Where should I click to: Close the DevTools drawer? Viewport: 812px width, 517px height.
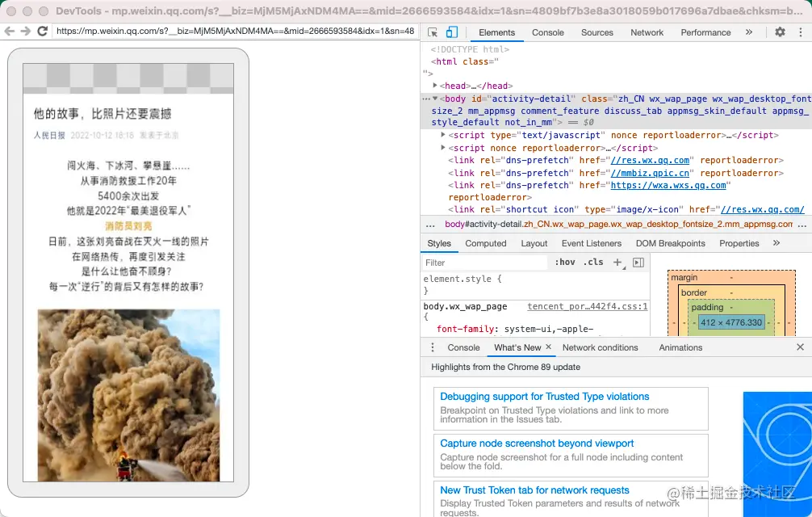click(800, 347)
